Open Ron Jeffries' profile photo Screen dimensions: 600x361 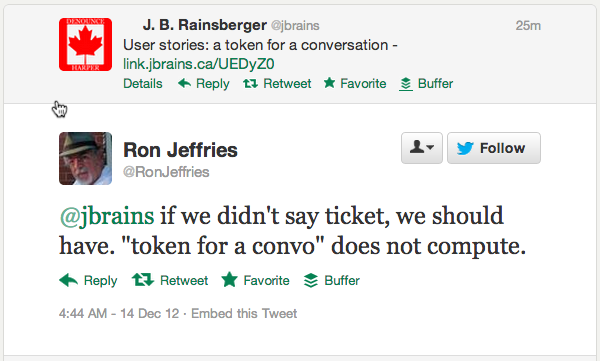85,158
